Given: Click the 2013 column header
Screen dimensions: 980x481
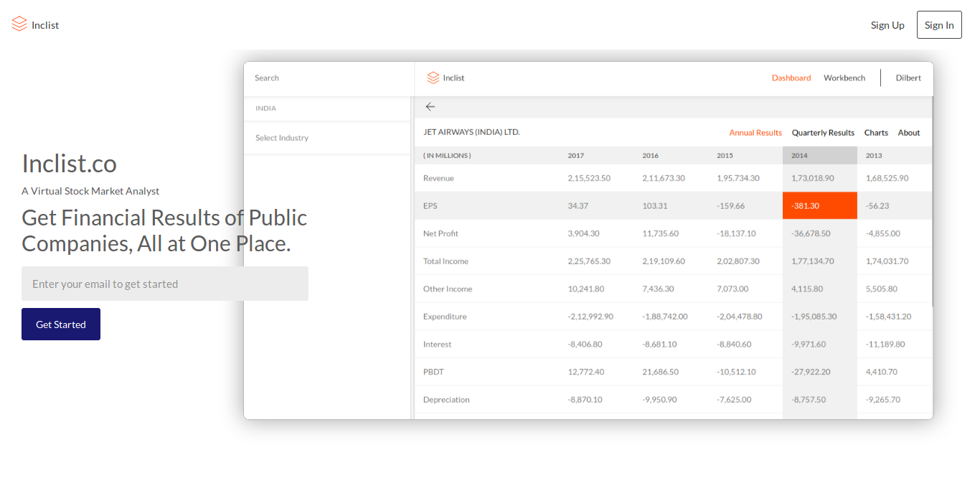Looking at the screenshot, I should click(x=874, y=156).
